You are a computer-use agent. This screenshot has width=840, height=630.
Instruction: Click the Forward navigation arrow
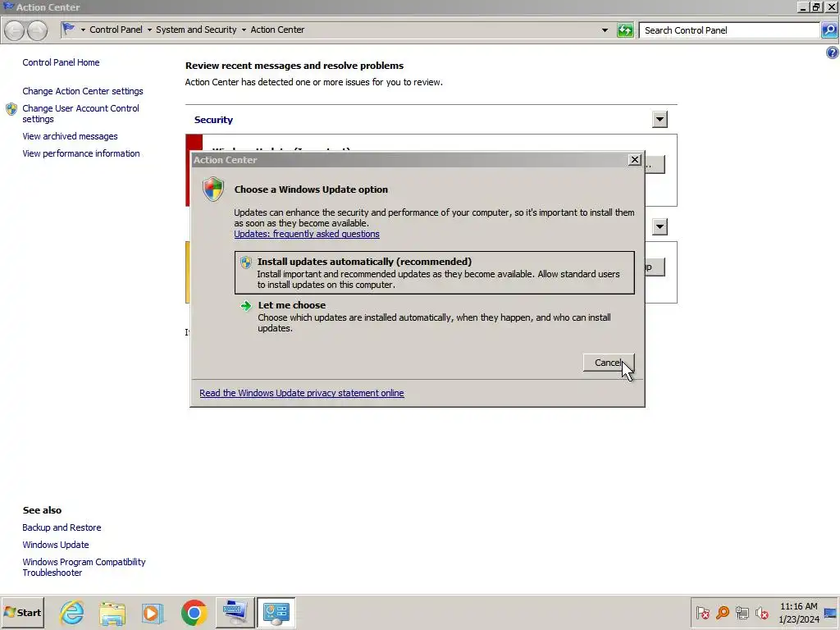(37, 30)
